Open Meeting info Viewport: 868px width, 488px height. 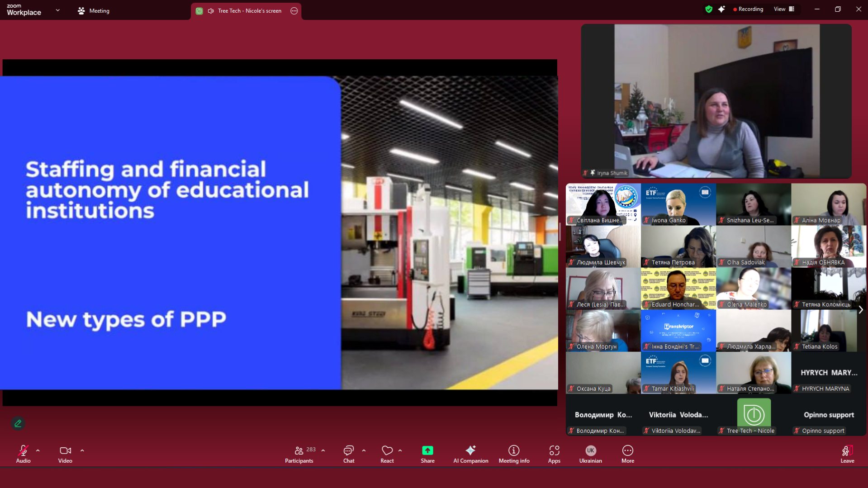514,454
